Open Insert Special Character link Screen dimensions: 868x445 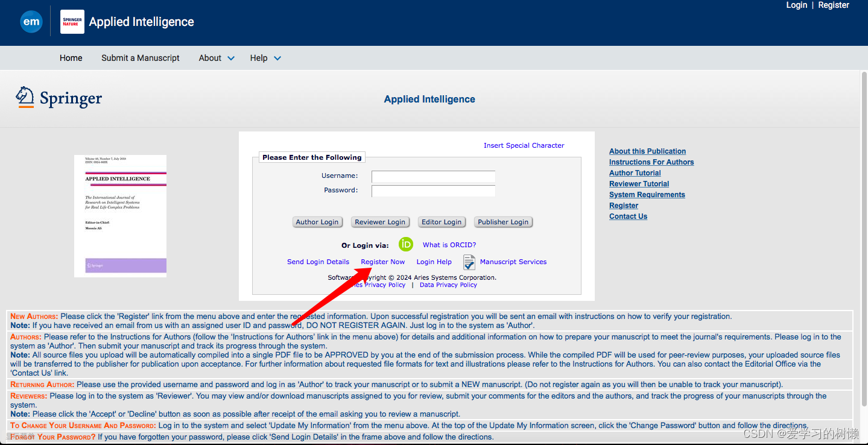pyautogui.click(x=524, y=145)
